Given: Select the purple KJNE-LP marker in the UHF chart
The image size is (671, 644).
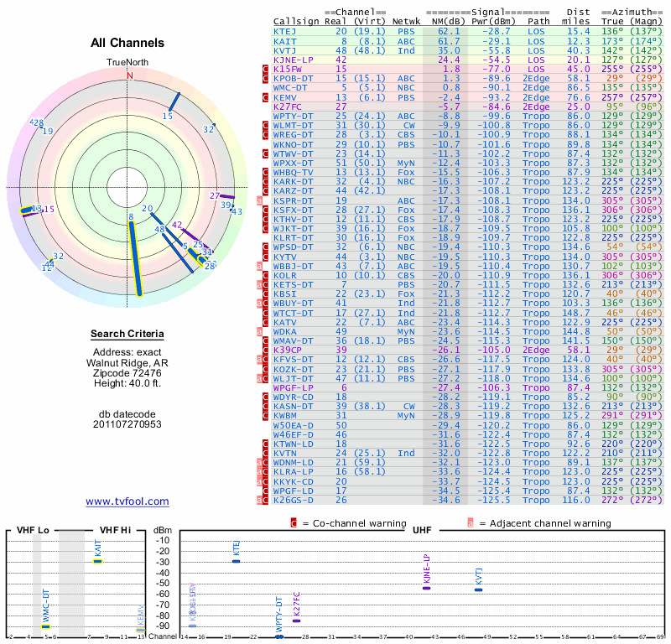Looking at the screenshot, I should pyautogui.click(x=426, y=587).
